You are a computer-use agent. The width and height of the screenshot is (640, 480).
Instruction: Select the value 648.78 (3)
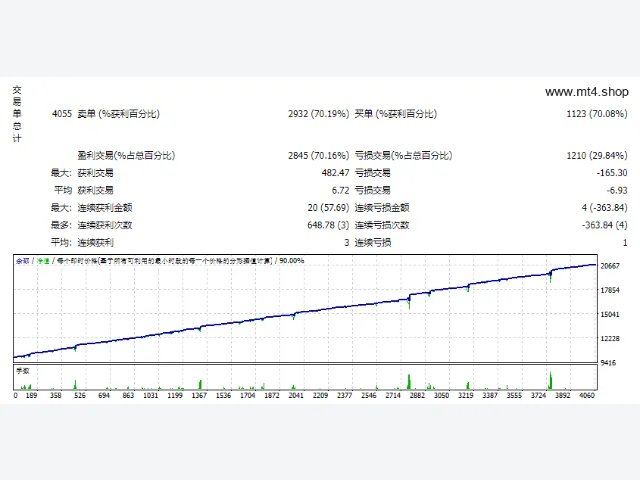[328, 225]
